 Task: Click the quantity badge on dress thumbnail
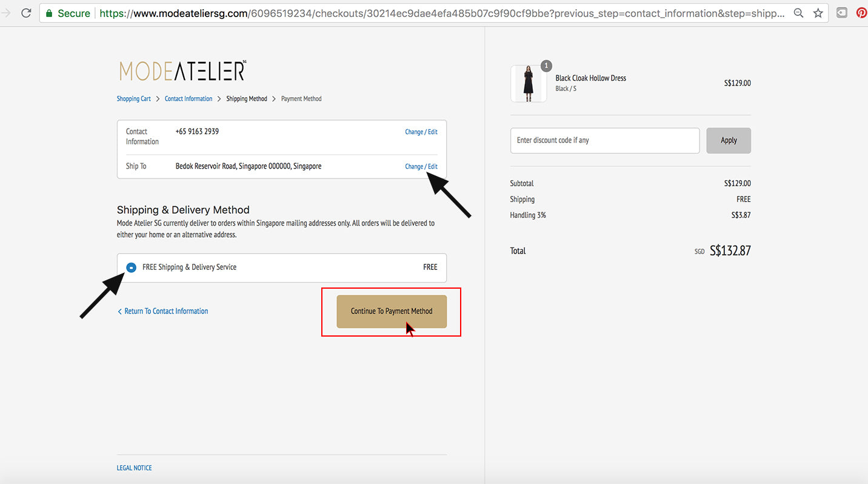point(546,66)
